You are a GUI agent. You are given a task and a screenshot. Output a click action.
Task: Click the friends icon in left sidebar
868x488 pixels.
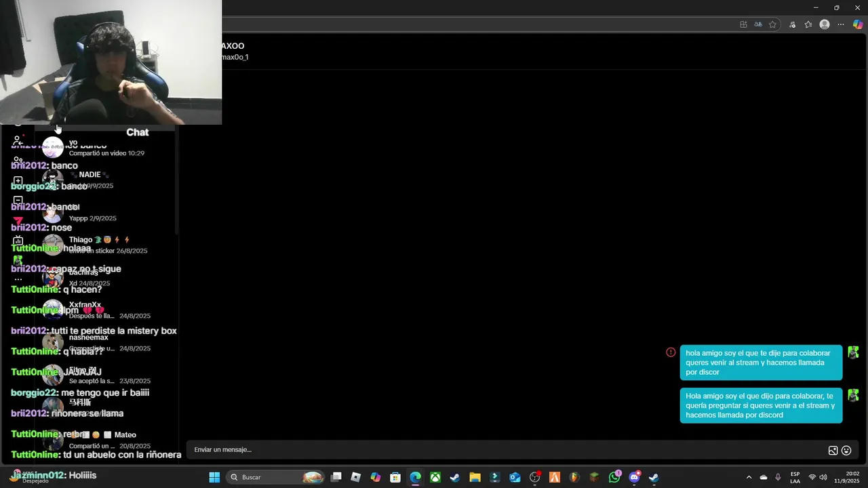[18, 161]
